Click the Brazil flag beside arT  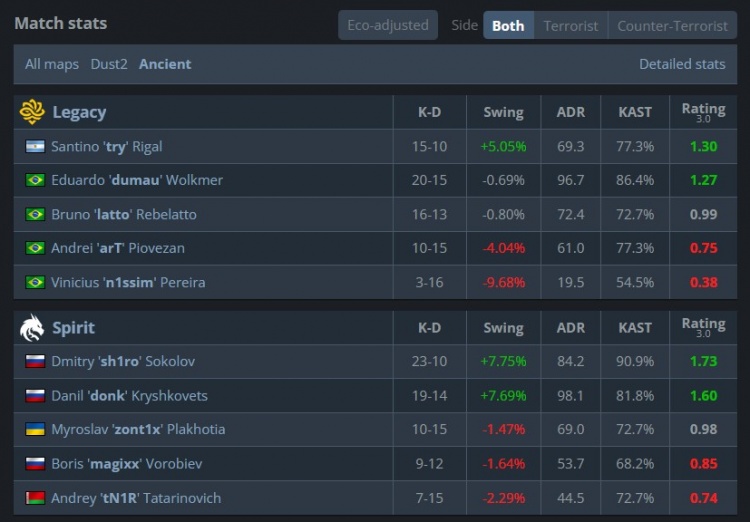(35, 248)
